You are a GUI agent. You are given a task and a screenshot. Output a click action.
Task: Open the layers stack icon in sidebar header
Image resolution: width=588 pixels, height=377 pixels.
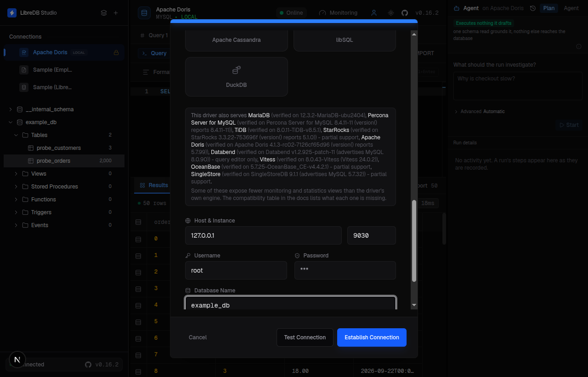coord(104,13)
